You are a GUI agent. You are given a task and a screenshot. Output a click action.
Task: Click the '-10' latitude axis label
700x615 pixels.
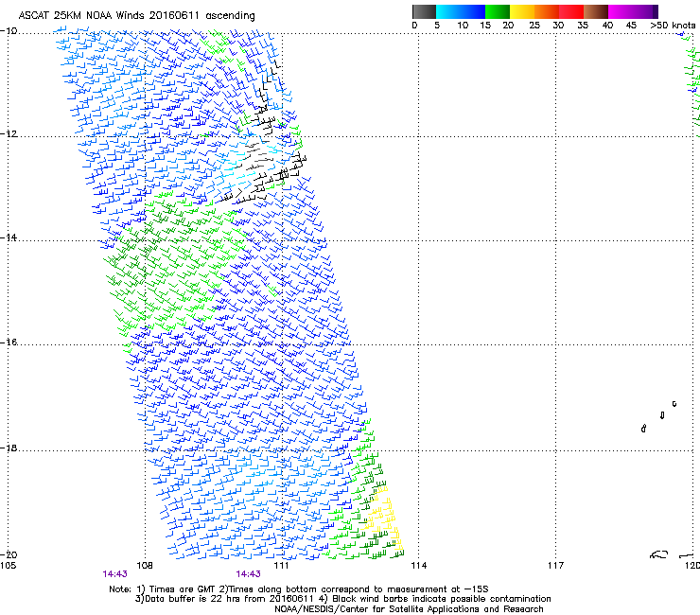pyautogui.click(x=9, y=31)
